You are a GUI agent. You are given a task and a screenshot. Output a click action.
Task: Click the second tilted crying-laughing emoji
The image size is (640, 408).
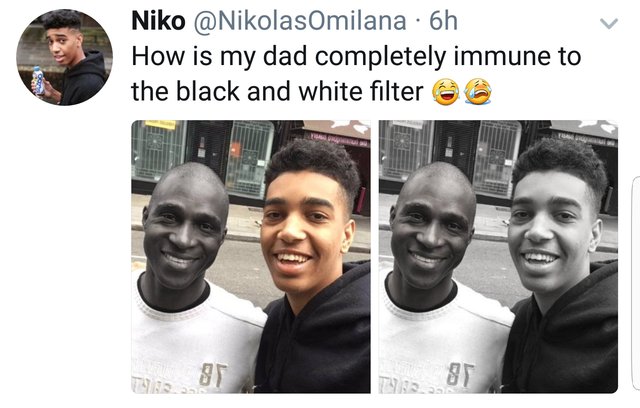[x=478, y=91]
